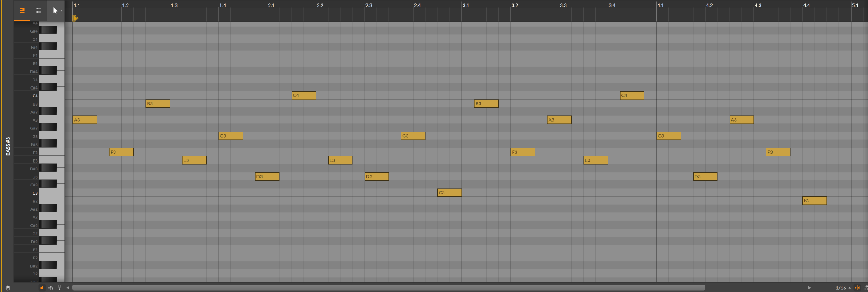Screen dimensions: 868x292
Task: Switch to piano keys note editor view
Action: (22, 11)
